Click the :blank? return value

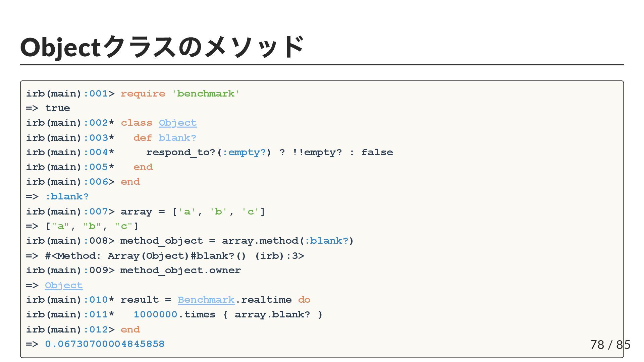pyautogui.click(x=67, y=197)
